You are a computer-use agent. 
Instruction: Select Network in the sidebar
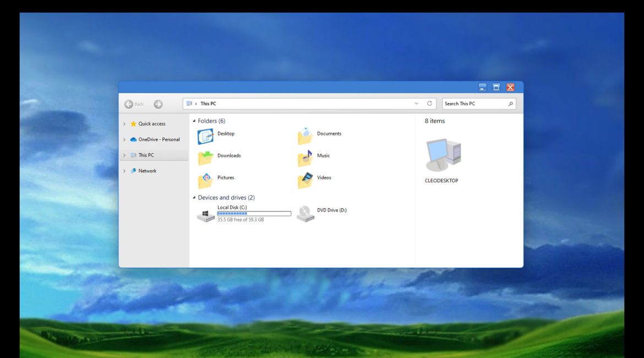pyautogui.click(x=147, y=171)
